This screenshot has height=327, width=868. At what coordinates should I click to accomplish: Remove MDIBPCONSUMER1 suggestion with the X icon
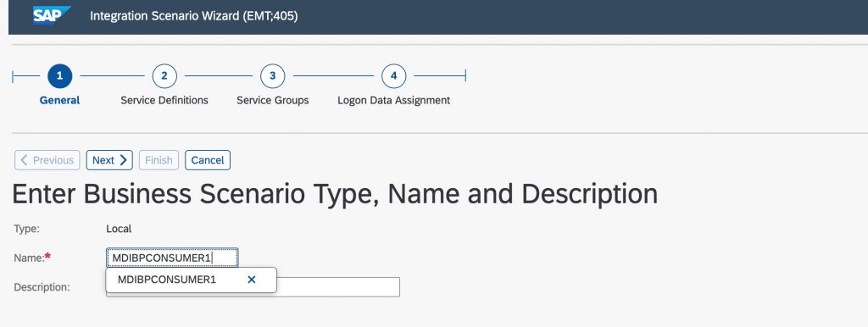(x=251, y=280)
